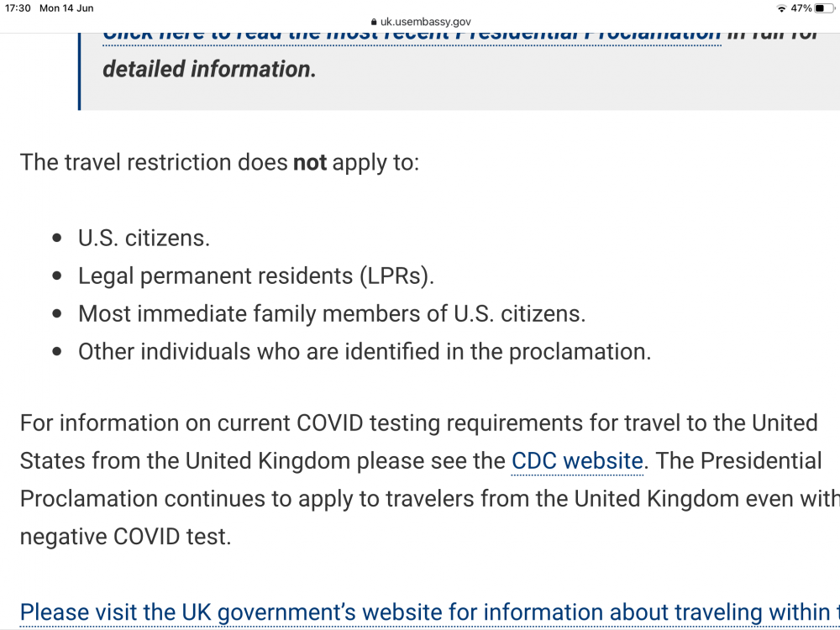Click the 'U.S. citizens.' bullet item
840x630 pixels.
(x=144, y=239)
